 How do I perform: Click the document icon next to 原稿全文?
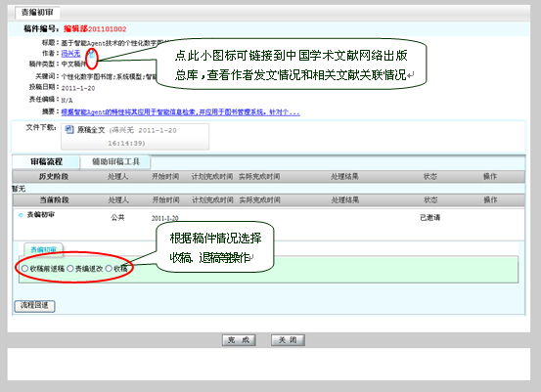point(69,130)
